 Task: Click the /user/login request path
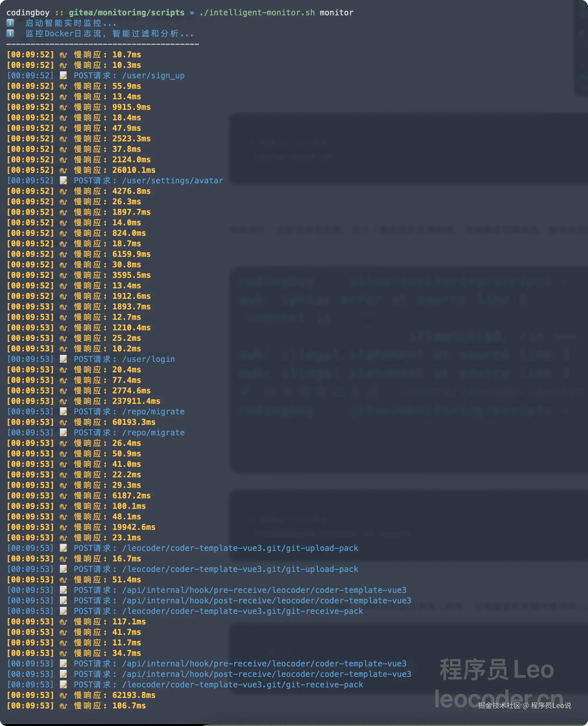(148, 359)
